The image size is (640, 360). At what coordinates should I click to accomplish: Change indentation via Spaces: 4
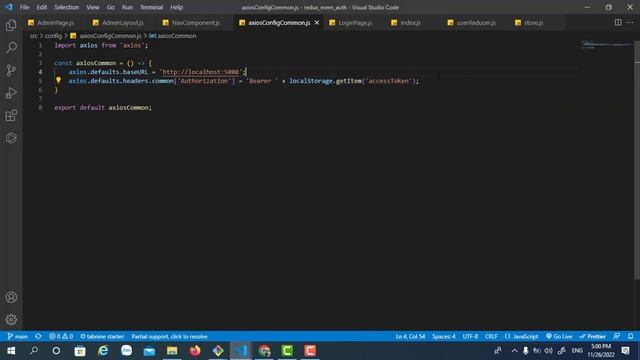coord(444,336)
